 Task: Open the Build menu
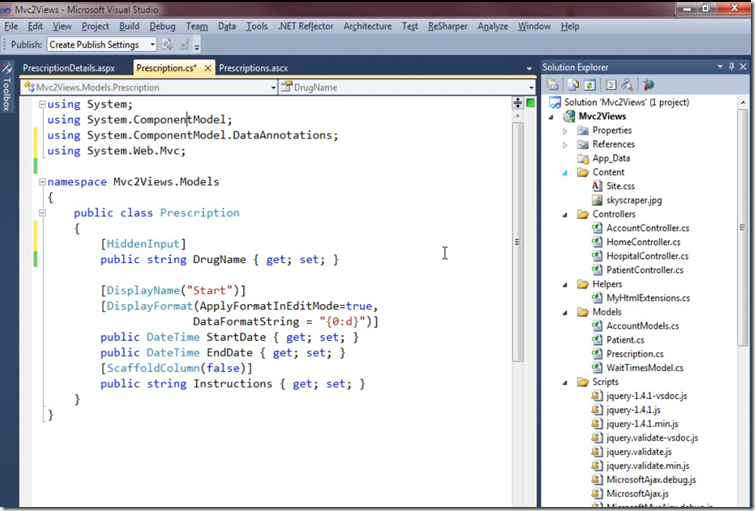tap(129, 26)
